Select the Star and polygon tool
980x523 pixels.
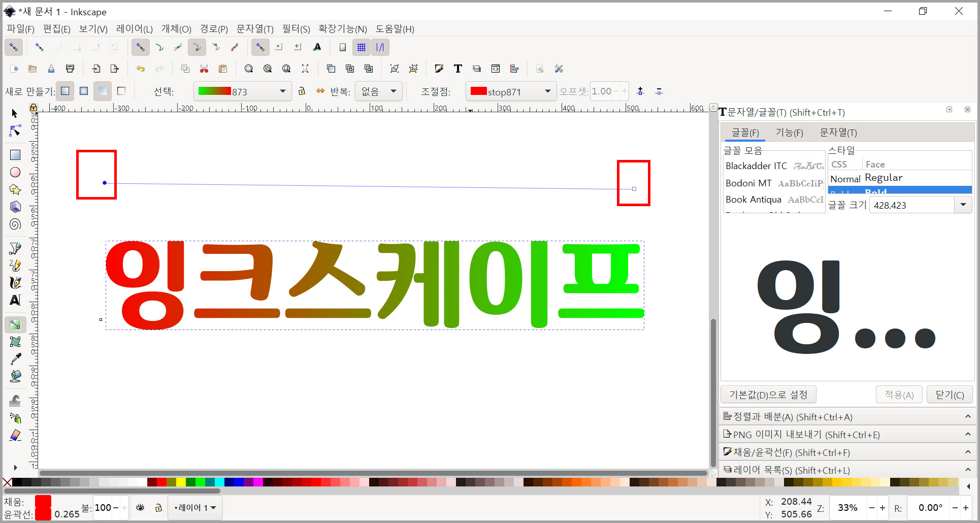[15, 189]
